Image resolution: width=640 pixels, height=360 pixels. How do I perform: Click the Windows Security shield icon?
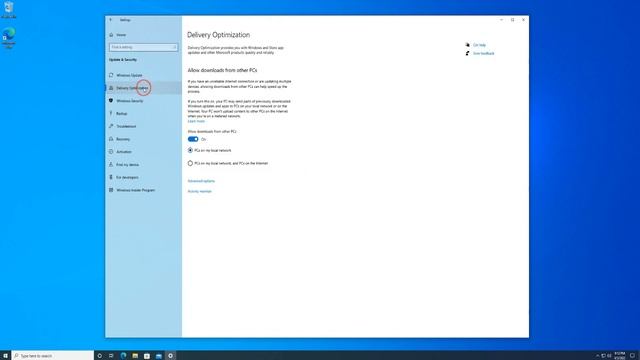click(x=111, y=100)
